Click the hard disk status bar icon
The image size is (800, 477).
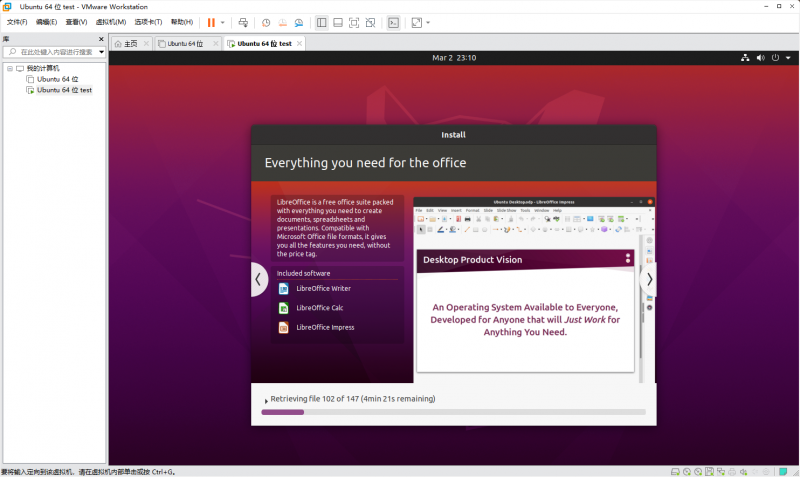[x=675, y=471]
